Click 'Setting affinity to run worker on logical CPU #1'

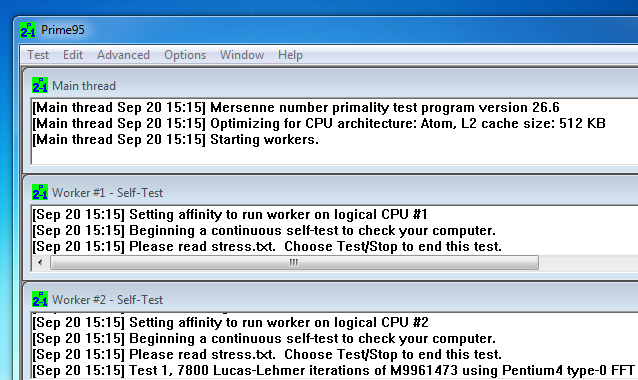[x=230, y=214]
